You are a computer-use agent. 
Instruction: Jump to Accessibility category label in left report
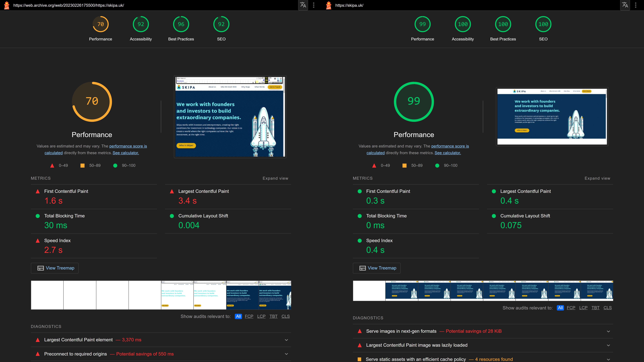coord(141,39)
